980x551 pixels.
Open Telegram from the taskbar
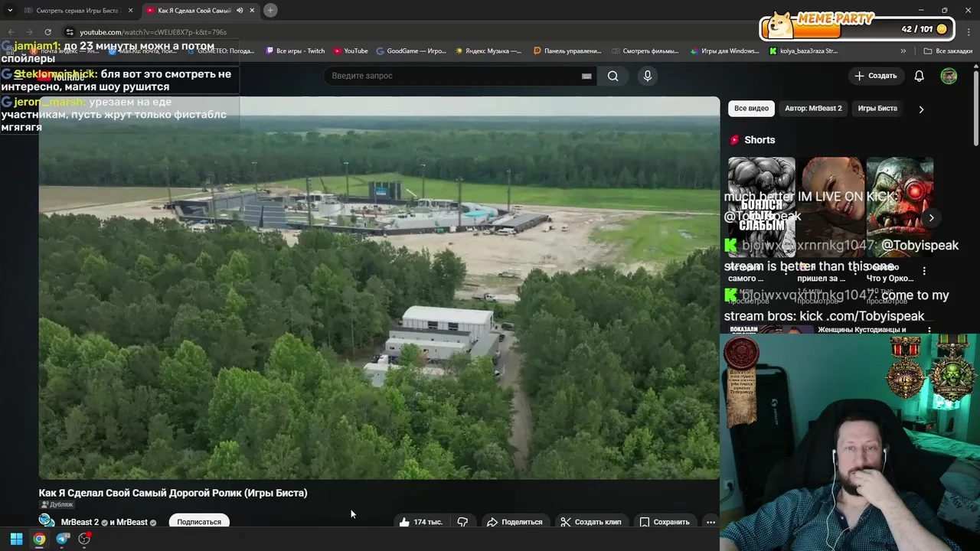pos(63,539)
